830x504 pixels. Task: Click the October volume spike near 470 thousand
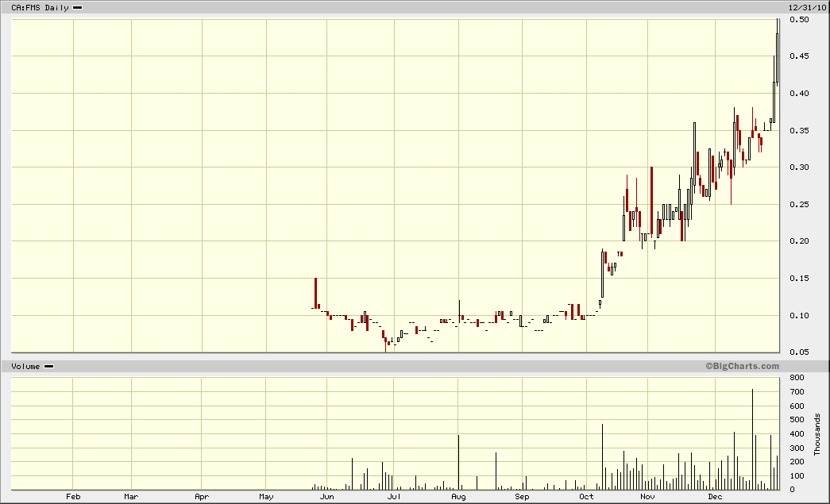[x=602, y=457]
